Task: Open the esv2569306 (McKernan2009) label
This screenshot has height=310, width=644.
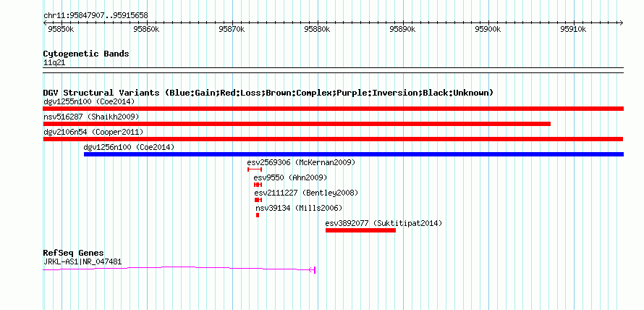Action: click(301, 162)
